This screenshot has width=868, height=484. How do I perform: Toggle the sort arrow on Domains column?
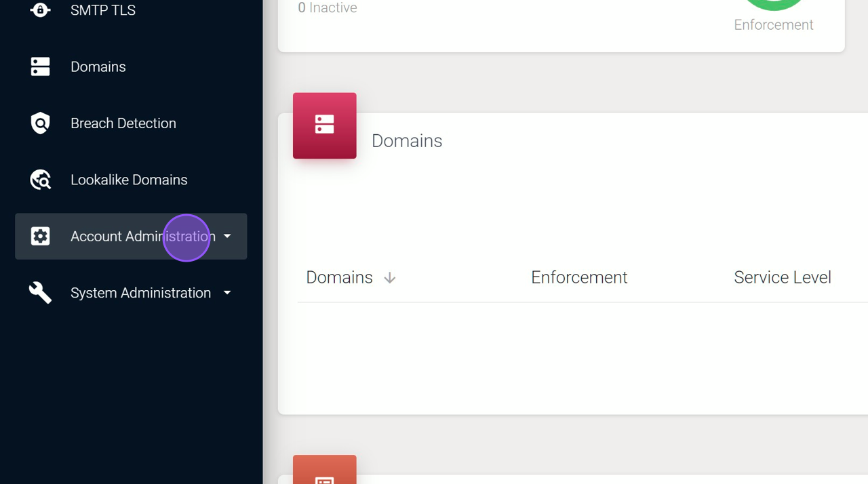pyautogui.click(x=389, y=277)
